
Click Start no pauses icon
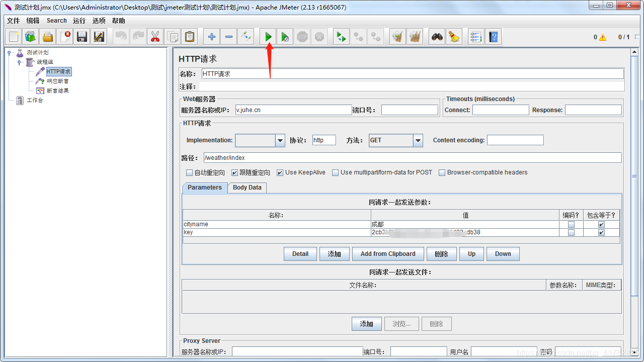(x=285, y=37)
